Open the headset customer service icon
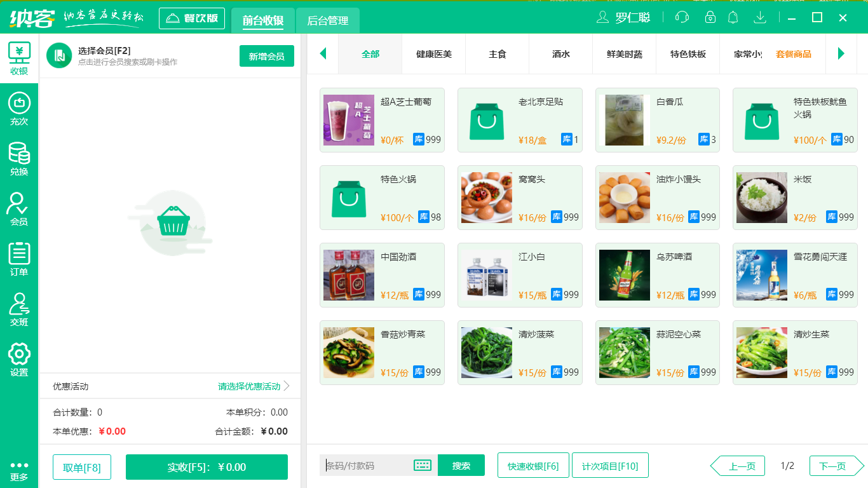The height and width of the screenshot is (488, 868). [x=681, y=17]
